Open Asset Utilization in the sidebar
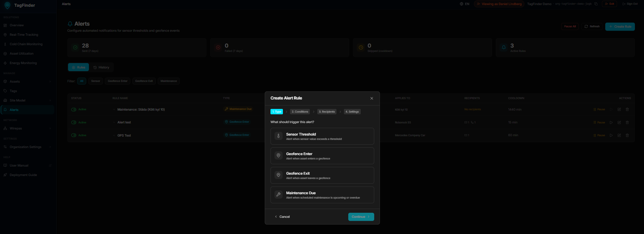The image size is (644, 234). (27, 54)
